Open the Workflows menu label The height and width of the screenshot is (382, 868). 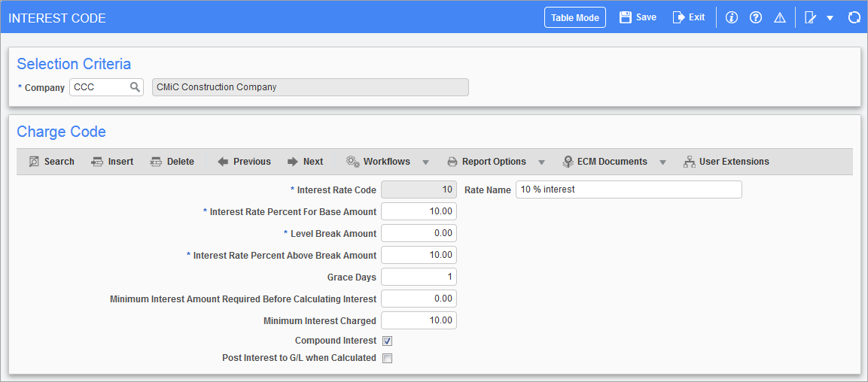tap(386, 162)
